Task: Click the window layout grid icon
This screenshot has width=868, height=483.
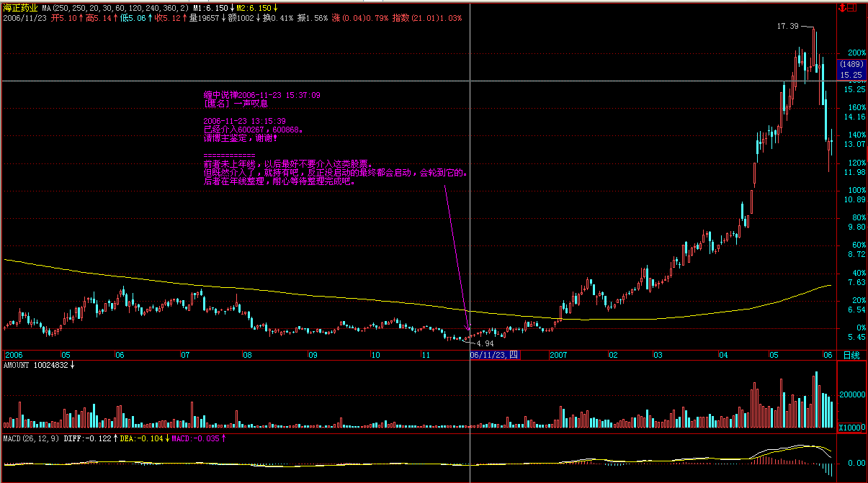Action: (853, 8)
